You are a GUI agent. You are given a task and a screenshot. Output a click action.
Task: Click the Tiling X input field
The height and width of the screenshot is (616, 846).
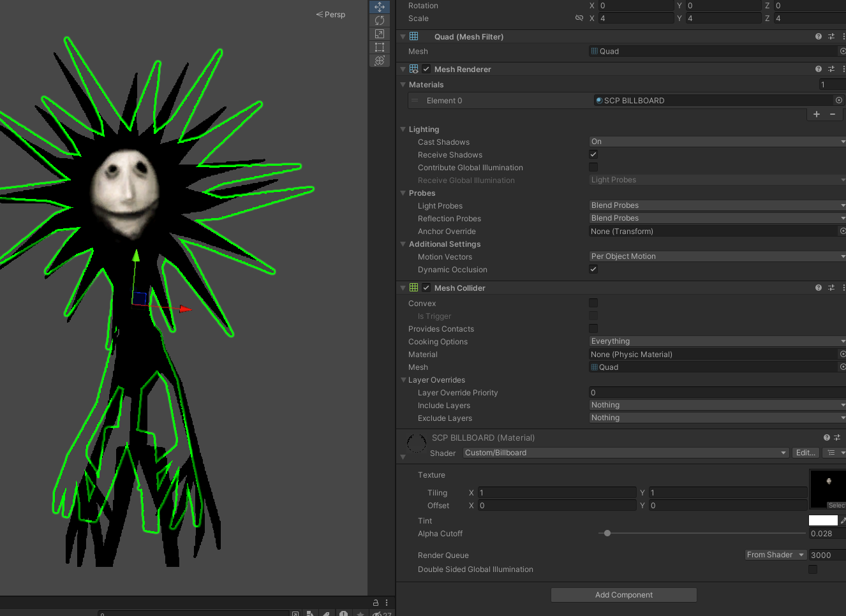click(x=557, y=492)
